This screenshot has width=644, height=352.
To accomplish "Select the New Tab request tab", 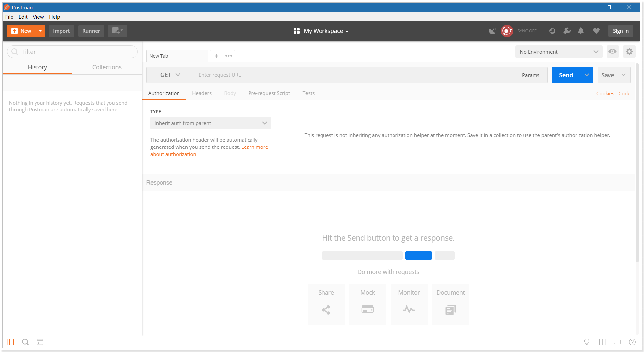I will click(177, 56).
